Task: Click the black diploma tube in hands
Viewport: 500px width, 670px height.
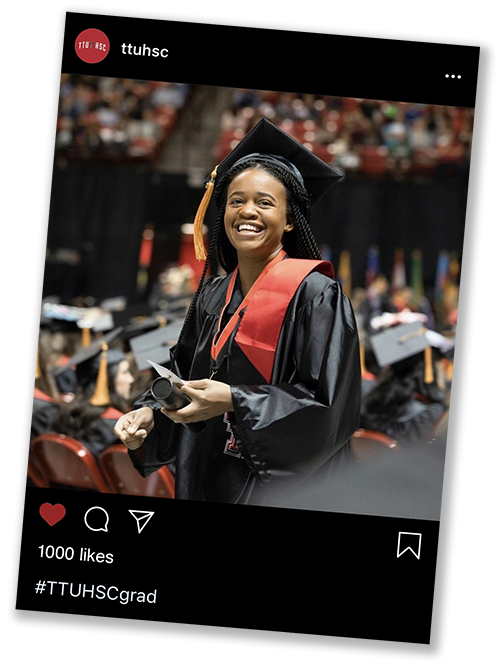Action: click(x=170, y=394)
